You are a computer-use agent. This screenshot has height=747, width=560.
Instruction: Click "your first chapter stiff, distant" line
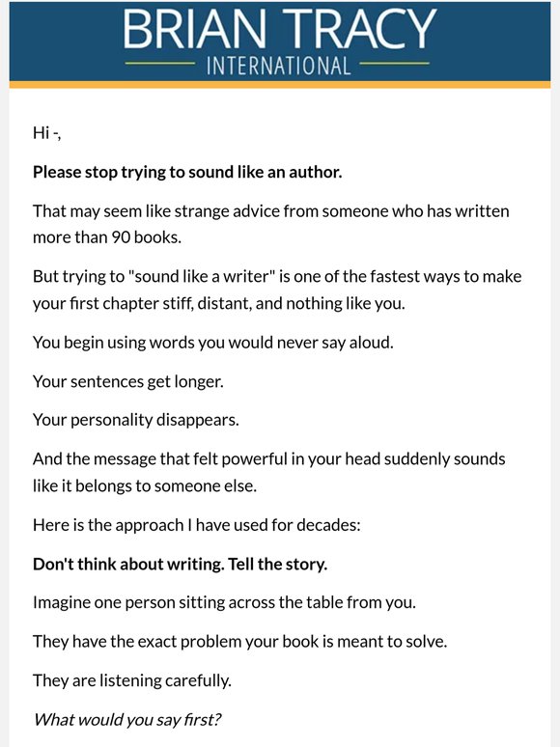(x=219, y=303)
